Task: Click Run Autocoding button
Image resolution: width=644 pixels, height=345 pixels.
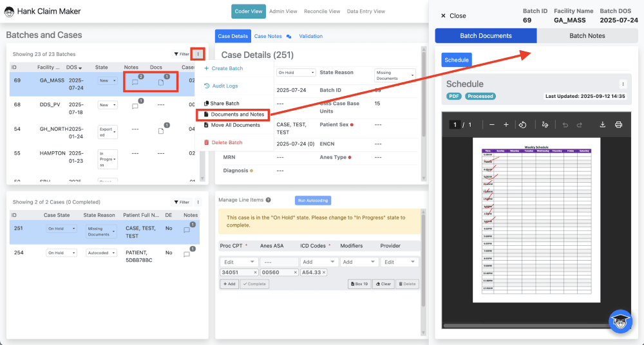Action: pos(313,200)
